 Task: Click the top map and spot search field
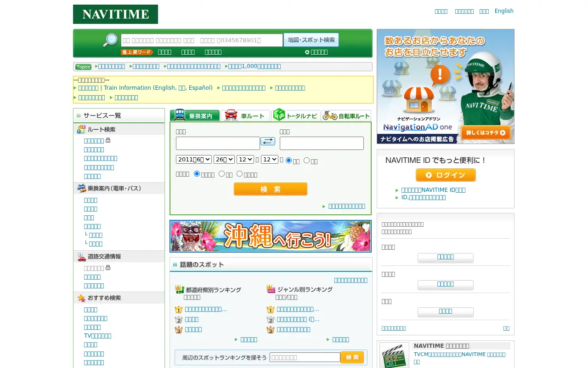(x=202, y=40)
